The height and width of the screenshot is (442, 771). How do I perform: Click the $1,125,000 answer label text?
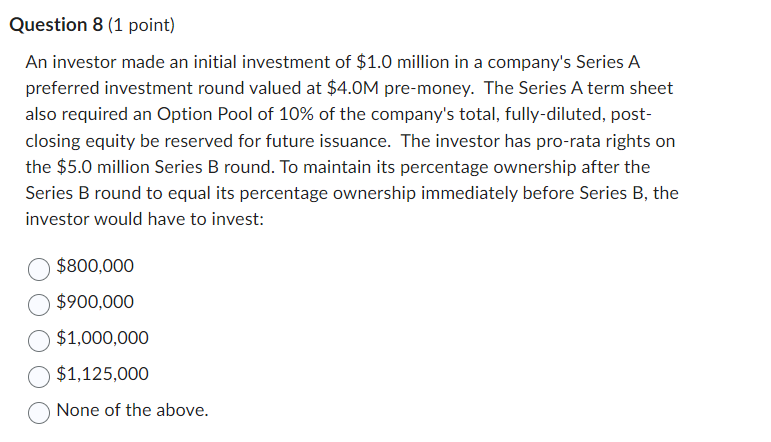[x=103, y=374]
